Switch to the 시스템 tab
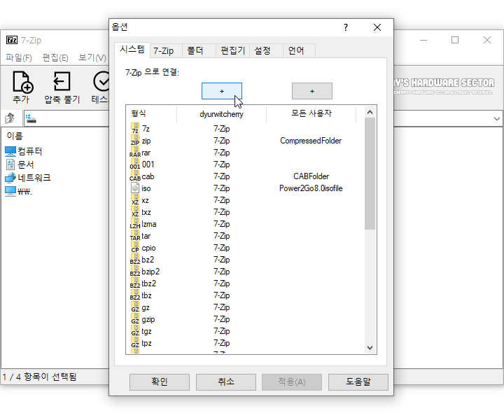The width and height of the screenshot is (504, 420). (x=132, y=50)
